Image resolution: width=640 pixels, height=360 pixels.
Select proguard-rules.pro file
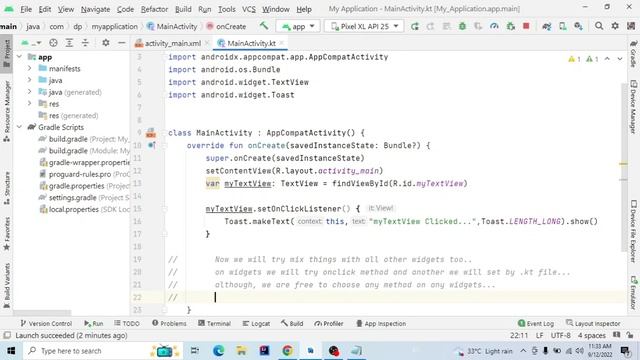pyautogui.click(x=84, y=174)
